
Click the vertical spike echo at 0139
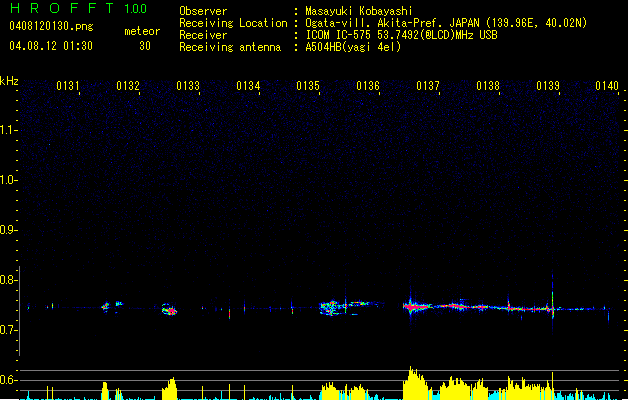tap(553, 303)
